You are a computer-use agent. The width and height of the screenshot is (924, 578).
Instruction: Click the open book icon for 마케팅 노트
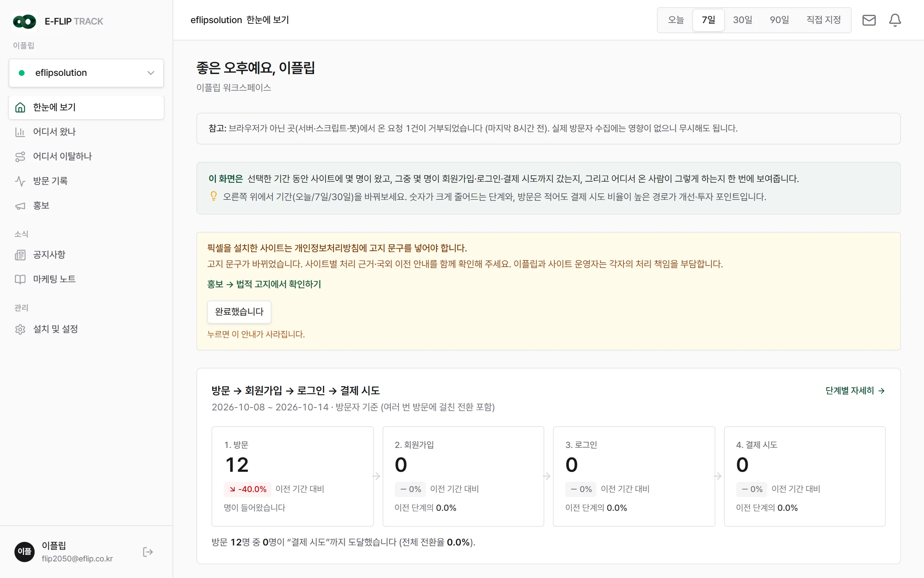pyautogui.click(x=20, y=280)
